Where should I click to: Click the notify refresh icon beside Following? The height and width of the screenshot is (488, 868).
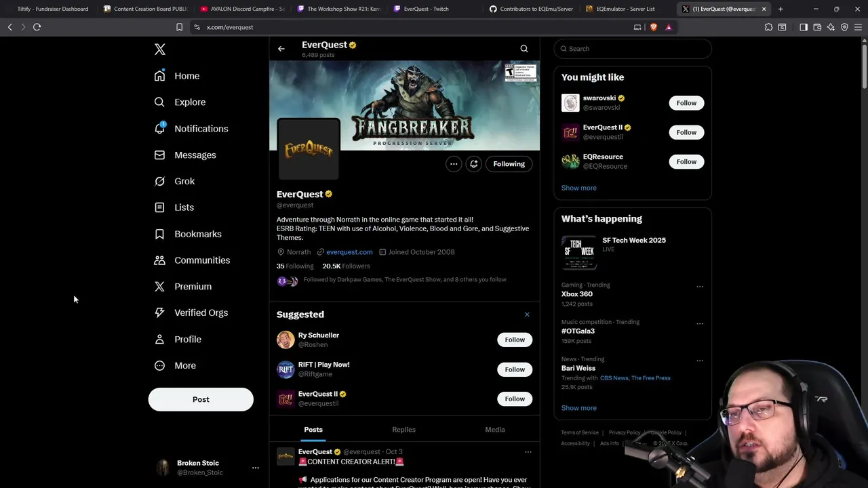tap(474, 164)
